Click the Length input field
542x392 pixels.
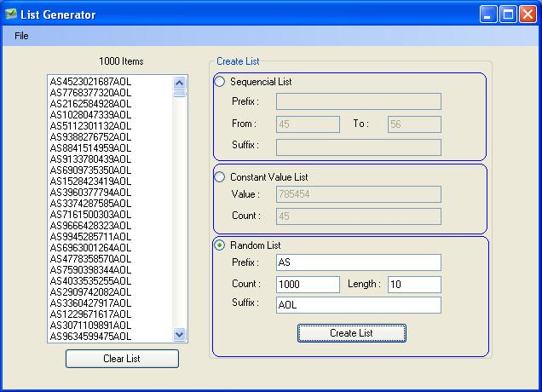[414, 284]
